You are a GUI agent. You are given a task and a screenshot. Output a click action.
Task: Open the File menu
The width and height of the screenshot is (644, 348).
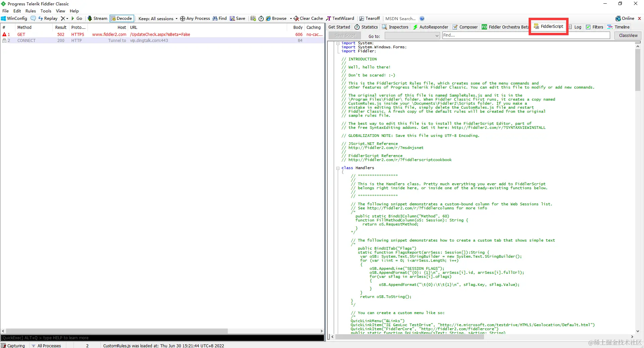pos(6,11)
